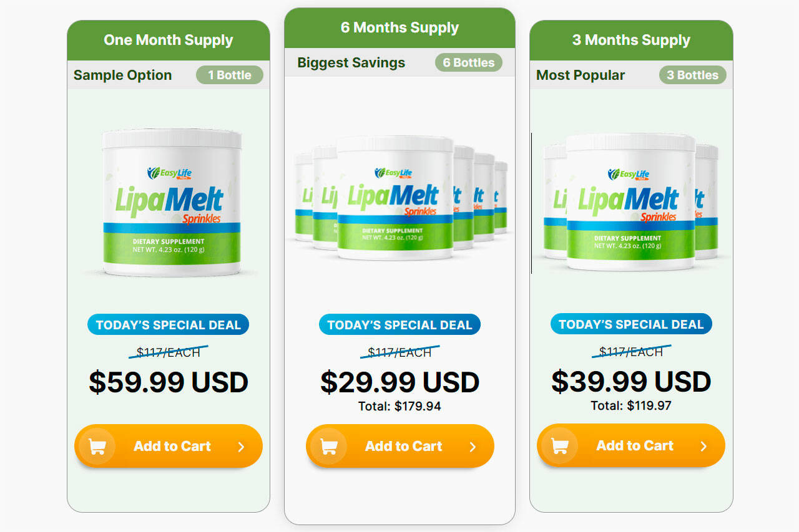This screenshot has height=532, width=799.
Task: Click the cart icon in 6 Months Supply card
Action: coord(328,447)
